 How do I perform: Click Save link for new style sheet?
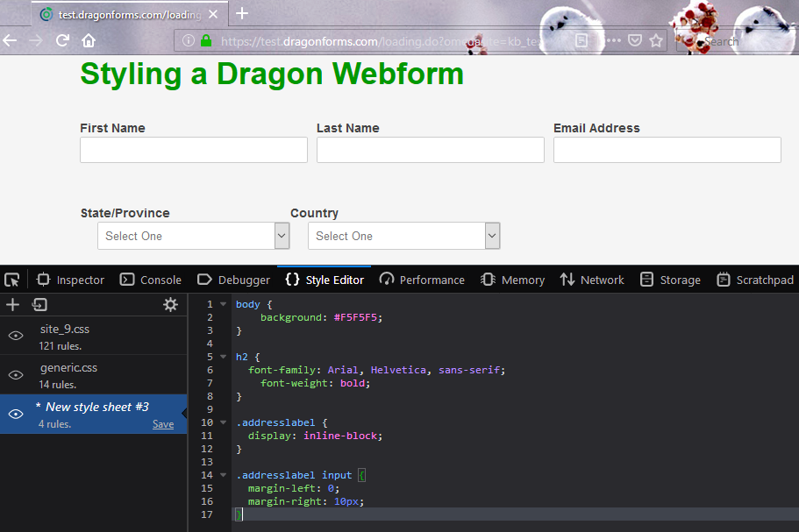pos(163,424)
